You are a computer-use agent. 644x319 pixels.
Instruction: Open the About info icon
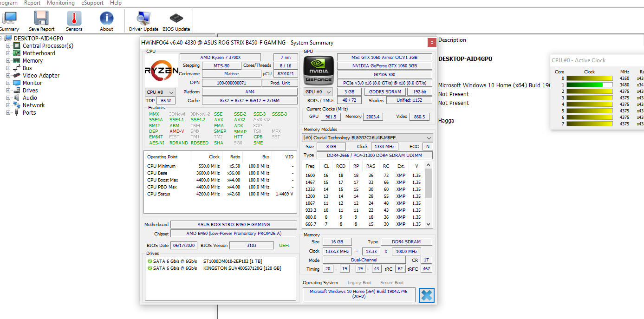(x=107, y=19)
